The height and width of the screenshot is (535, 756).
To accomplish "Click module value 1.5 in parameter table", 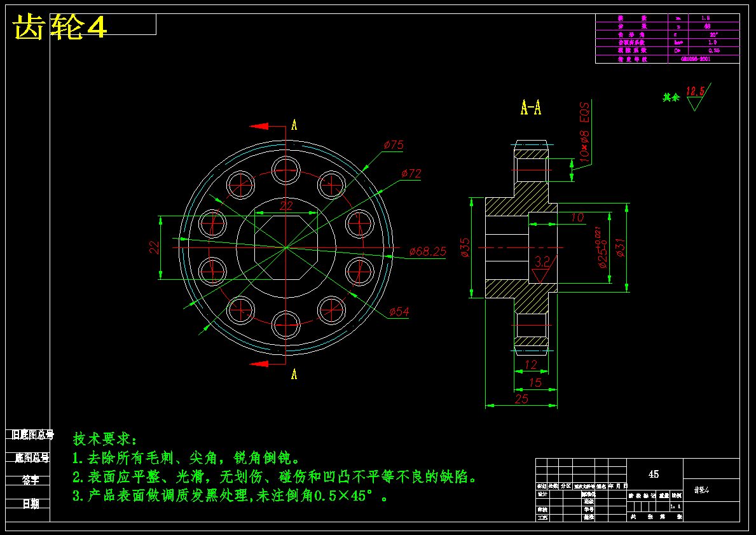I will point(705,18).
